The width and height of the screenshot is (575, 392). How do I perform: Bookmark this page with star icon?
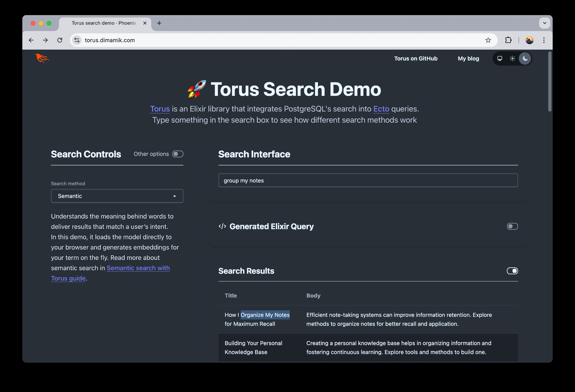pos(488,40)
